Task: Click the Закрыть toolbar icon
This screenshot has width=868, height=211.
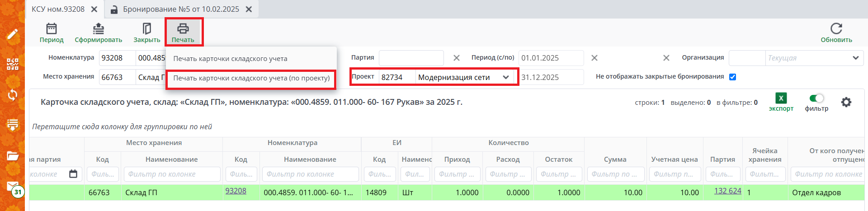Action: pos(146,29)
